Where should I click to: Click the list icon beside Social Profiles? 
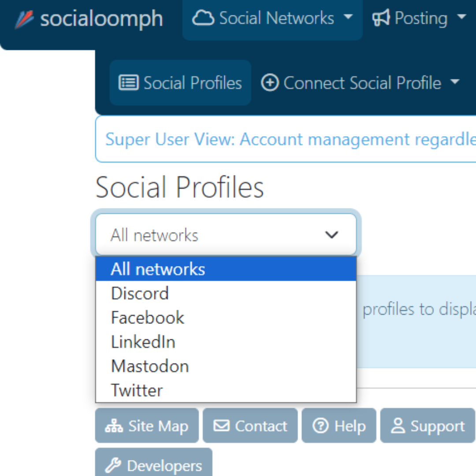pos(129,82)
